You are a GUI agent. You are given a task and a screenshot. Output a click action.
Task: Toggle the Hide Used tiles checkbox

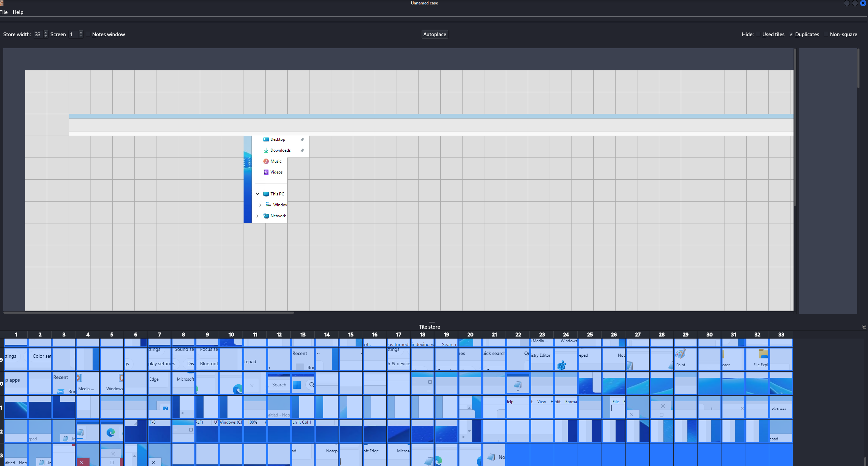tap(759, 35)
